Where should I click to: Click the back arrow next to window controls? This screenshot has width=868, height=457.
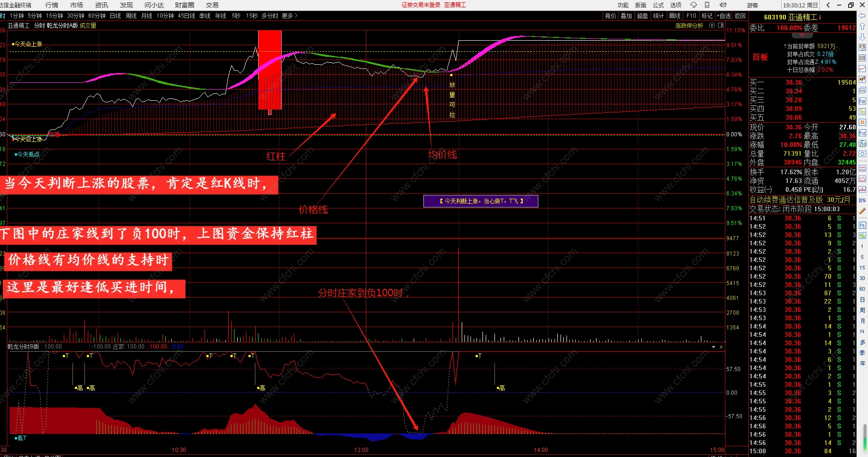pos(828,5)
